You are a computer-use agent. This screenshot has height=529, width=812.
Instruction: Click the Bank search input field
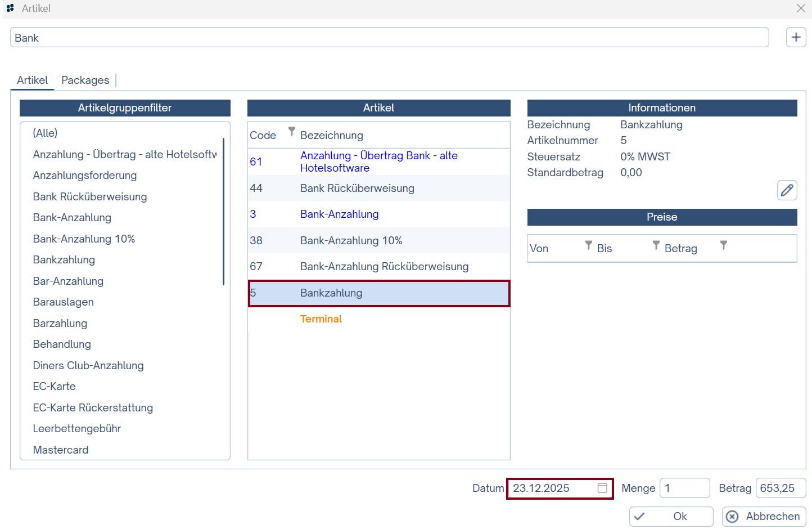pyautogui.click(x=389, y=38)
